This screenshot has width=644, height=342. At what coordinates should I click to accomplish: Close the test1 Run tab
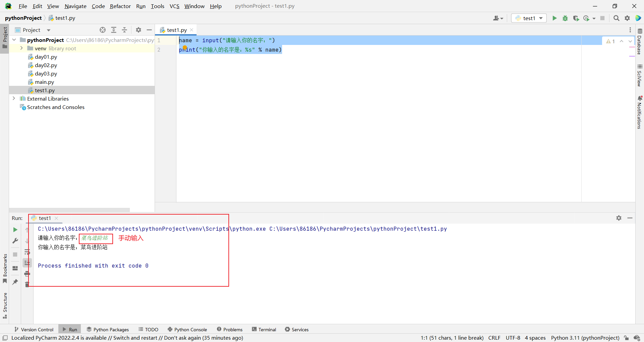(56, 218)
